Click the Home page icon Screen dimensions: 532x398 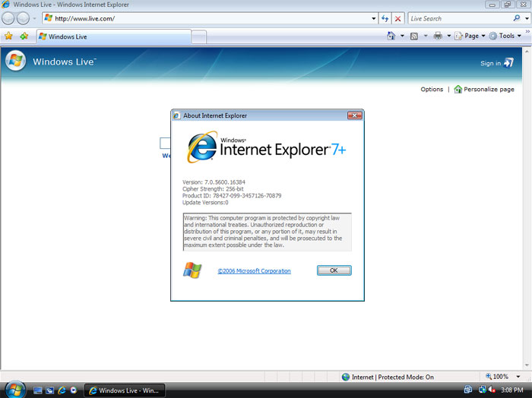point(391,36)
